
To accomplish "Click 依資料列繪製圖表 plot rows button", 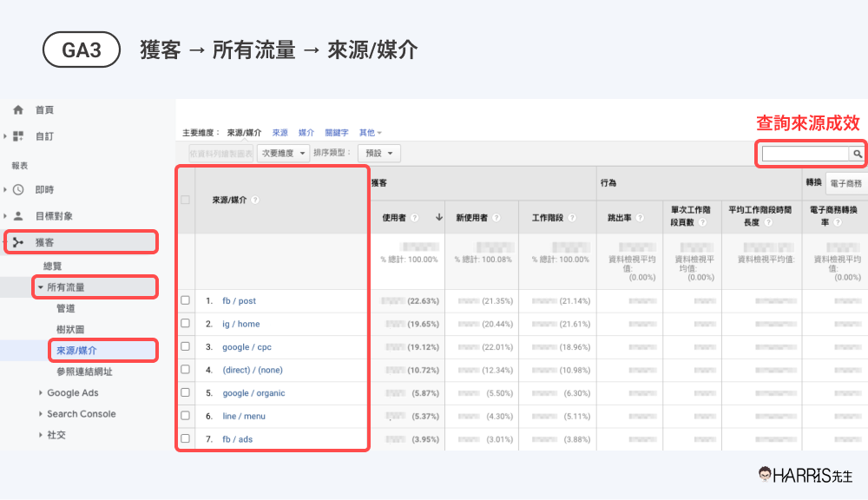I will (220, 154).
